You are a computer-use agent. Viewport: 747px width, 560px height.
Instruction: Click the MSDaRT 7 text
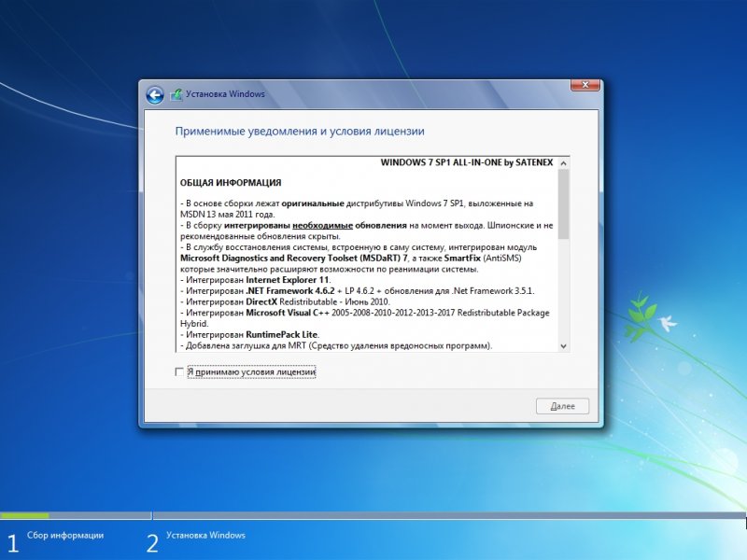tap(294, 259)
